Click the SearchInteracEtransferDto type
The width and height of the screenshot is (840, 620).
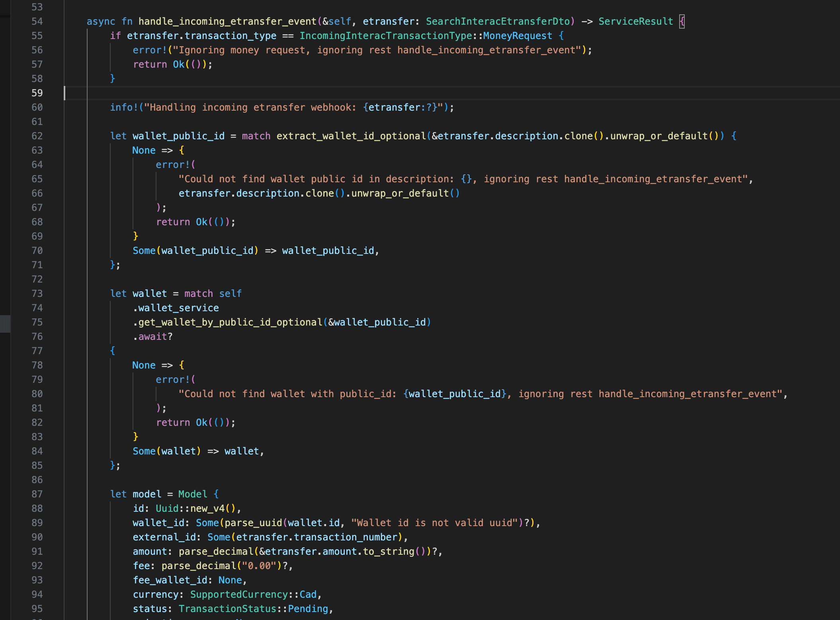click(x=498, y=21)
